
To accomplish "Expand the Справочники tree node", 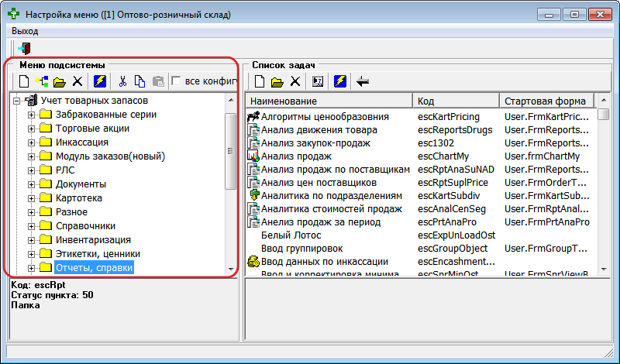I will (x=32, y=226).
